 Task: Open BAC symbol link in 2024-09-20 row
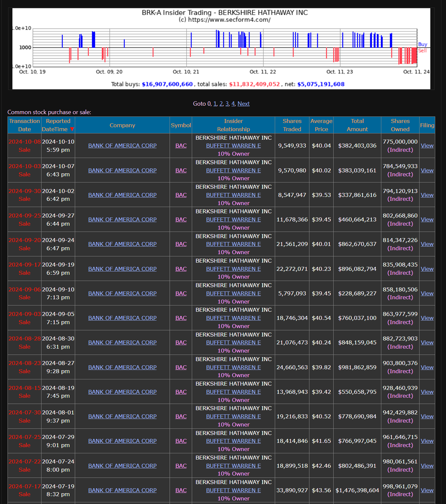click(x=181, y=244)
